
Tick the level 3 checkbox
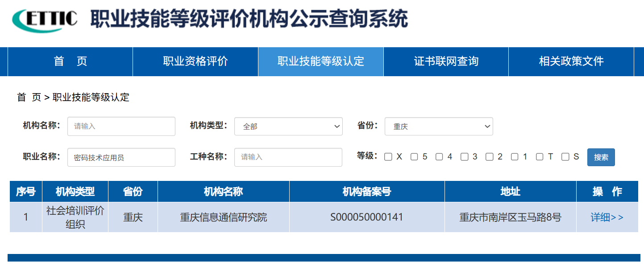pos(465,157)
